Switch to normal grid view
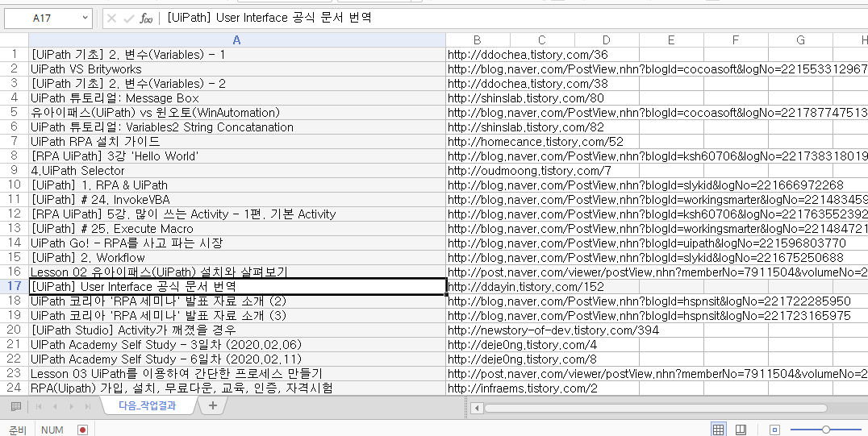This screenshot has width=868, height=436. (719, 430)
